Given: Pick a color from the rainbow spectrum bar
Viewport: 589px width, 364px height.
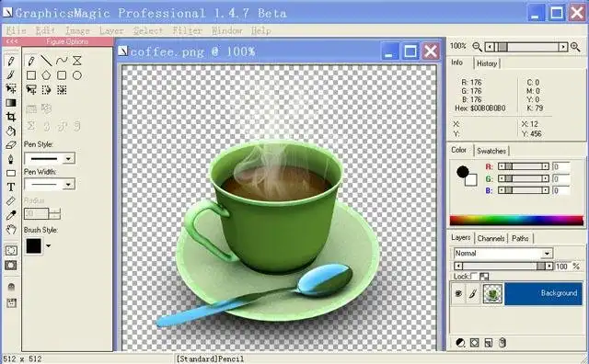Looking at the screenshot, I should [516, 220].
